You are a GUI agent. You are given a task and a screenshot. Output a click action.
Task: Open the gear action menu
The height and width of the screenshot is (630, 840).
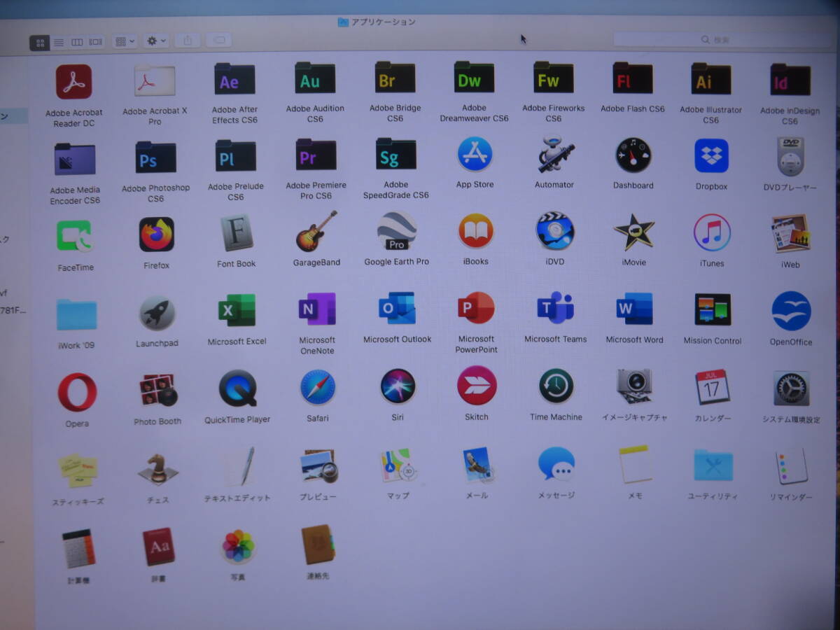tap(155, 41)
